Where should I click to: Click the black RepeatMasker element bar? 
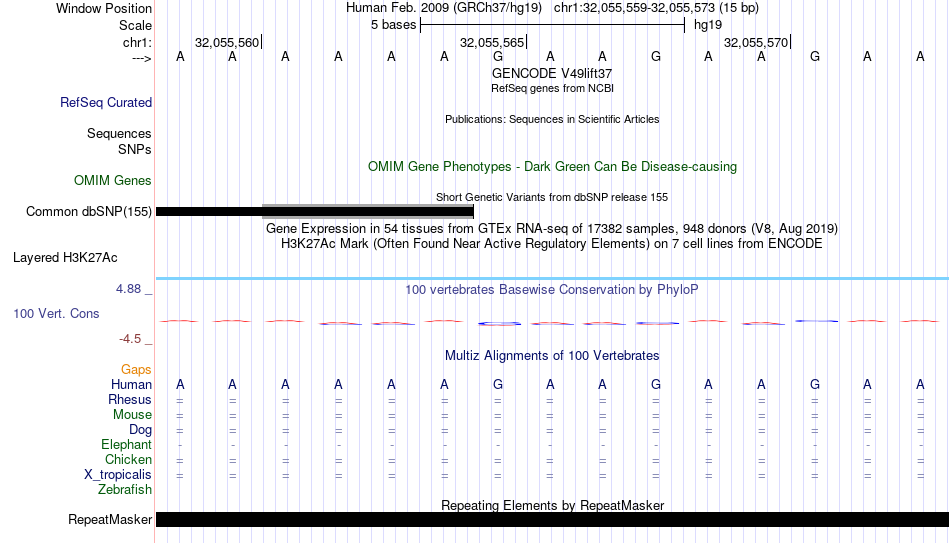[x=553, y=519]
